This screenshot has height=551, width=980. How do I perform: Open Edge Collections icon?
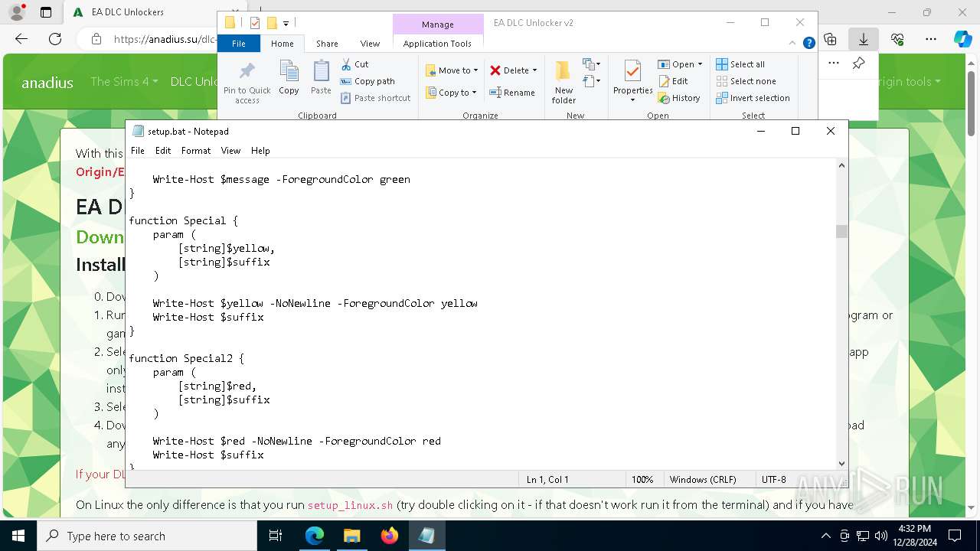pos(831,39)
